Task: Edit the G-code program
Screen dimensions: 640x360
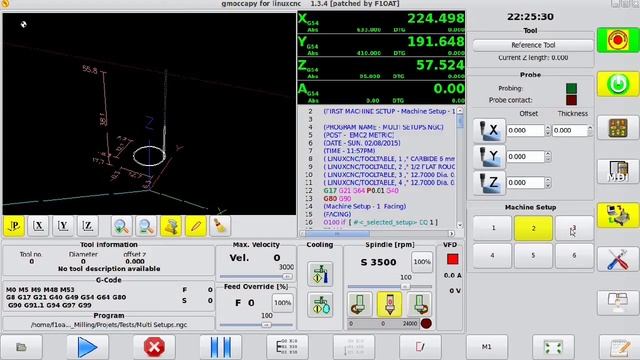Action: pos(620,347)
